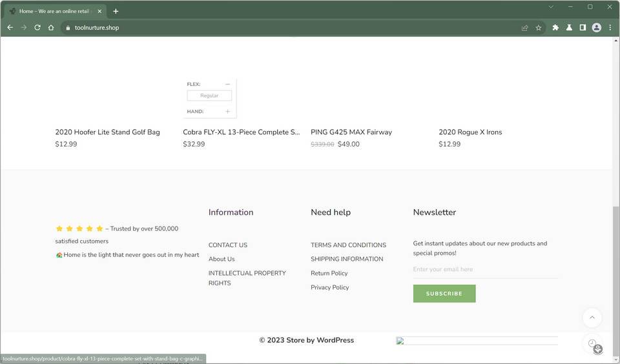Open 2020 Hoofer Lite Stand Golf Bag
The image size is (620, 364).
(x=108, y=132)
